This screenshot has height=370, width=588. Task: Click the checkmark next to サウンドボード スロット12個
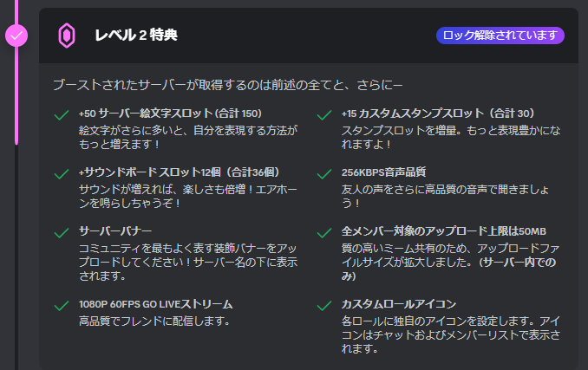tap(62, 174)
